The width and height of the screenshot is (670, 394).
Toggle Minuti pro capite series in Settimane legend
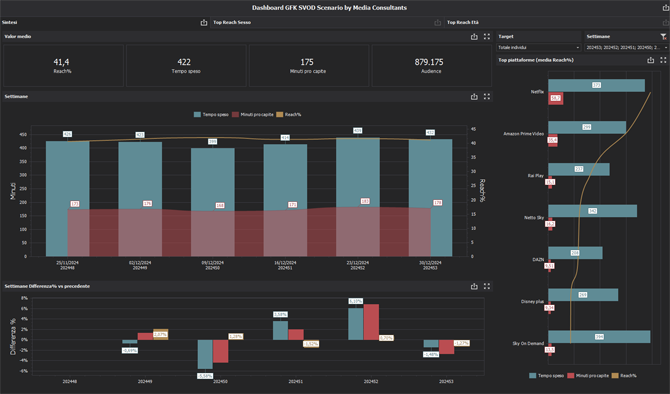pos(253,115)
